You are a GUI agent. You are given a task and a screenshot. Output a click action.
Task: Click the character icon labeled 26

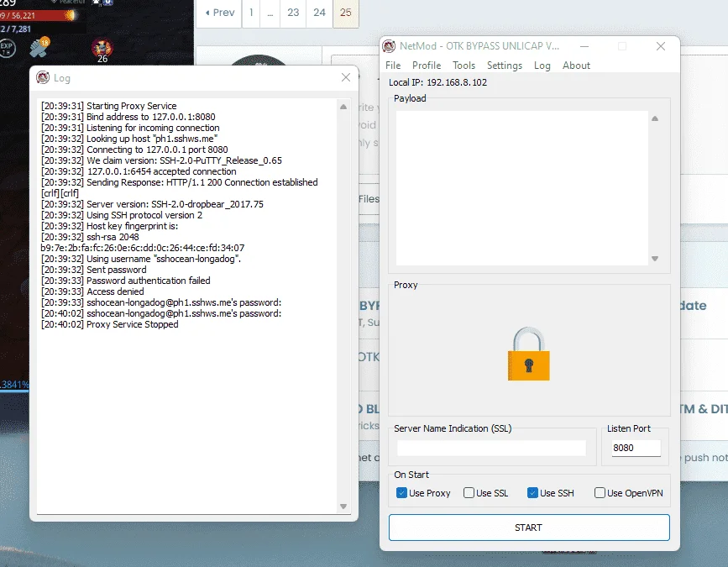coord(102,50)
